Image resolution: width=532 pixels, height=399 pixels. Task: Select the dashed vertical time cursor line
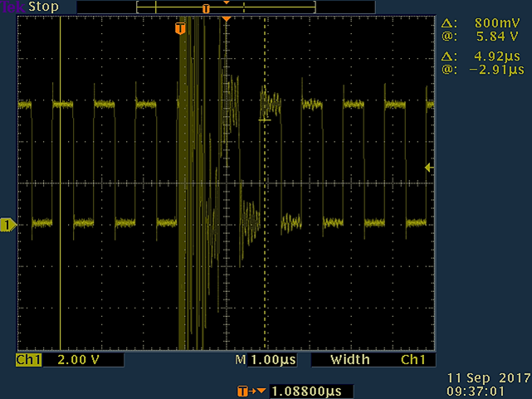click(x=265, y=183)
